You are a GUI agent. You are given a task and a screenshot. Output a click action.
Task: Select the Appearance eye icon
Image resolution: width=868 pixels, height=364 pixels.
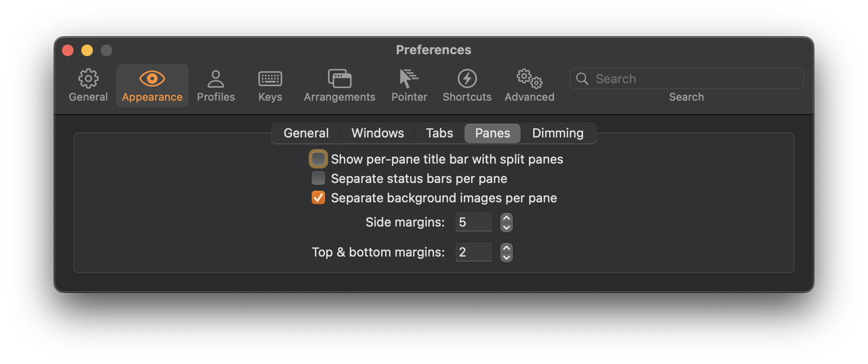pos(152,85)
